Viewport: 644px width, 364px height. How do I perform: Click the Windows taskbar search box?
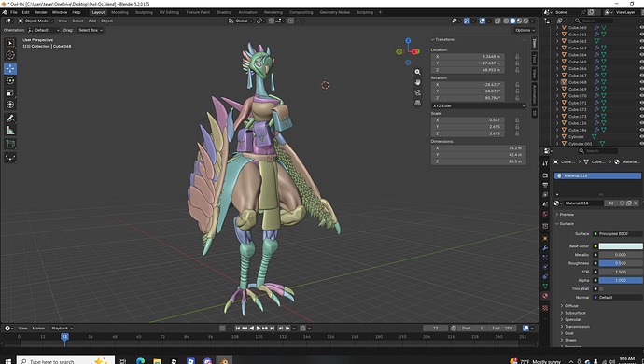[x=65, y=361]
